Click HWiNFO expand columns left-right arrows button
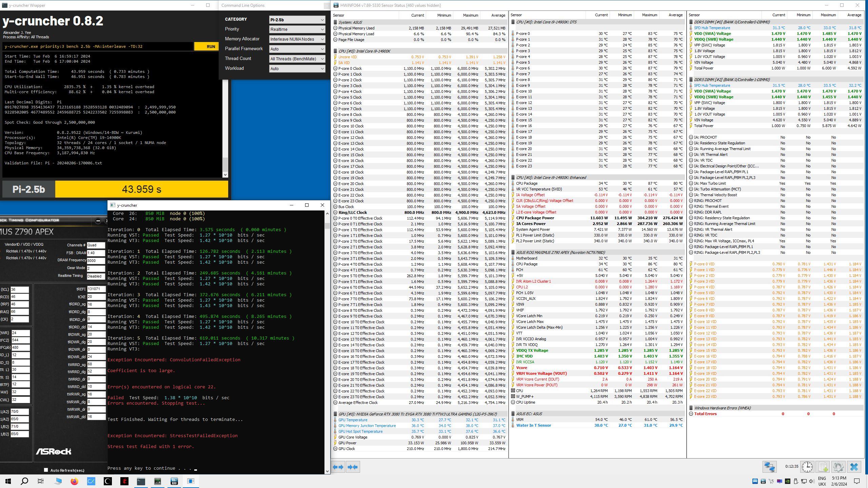 [x=338, y=467]
